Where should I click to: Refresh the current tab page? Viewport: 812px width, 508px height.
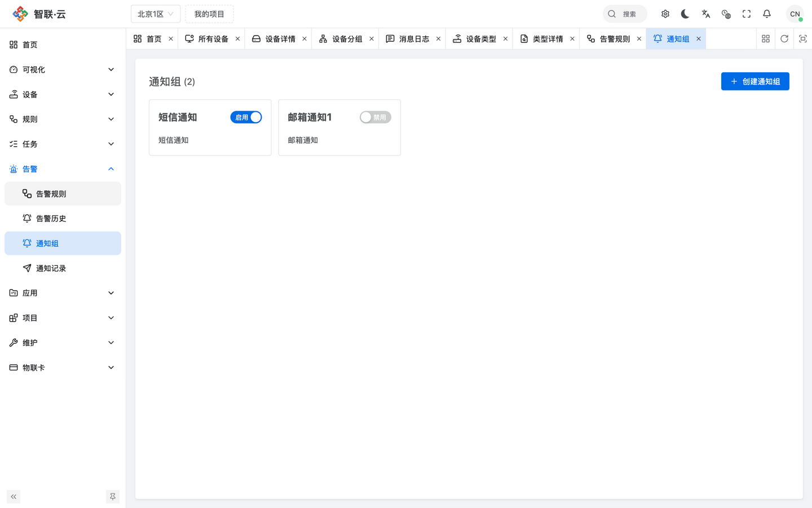(x=784, y=39)
